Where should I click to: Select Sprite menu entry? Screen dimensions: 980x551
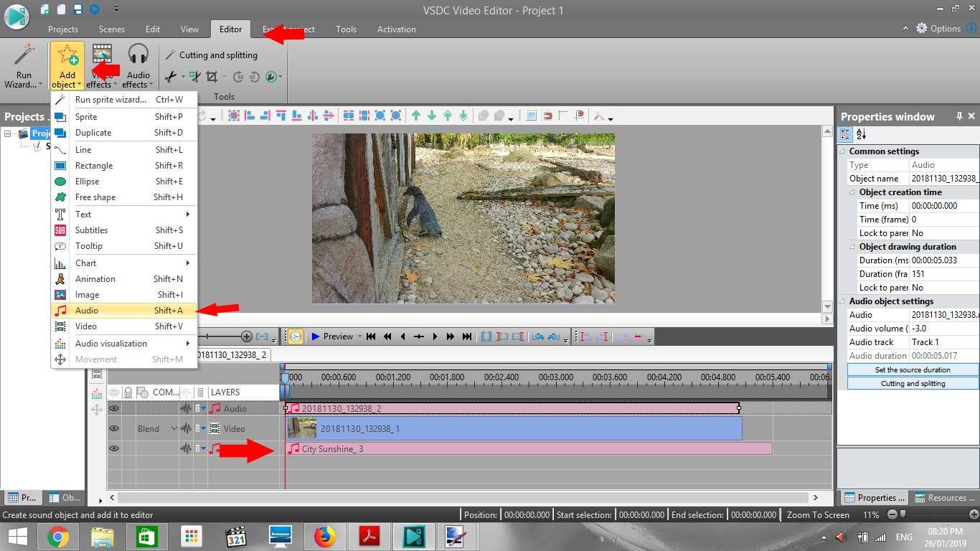pos(123,117)
